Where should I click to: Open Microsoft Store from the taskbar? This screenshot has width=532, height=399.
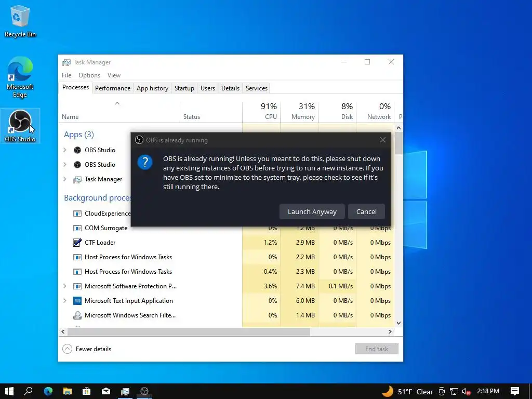click(x=87, y=391)
